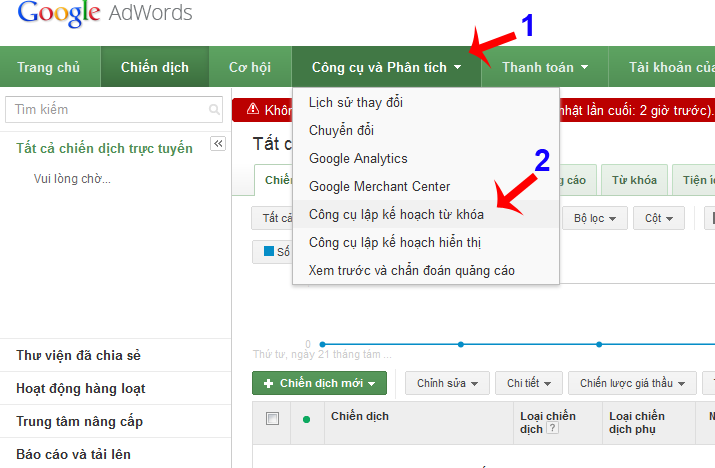
Task: Click the green status dot column header
Action: coord(306,419)
